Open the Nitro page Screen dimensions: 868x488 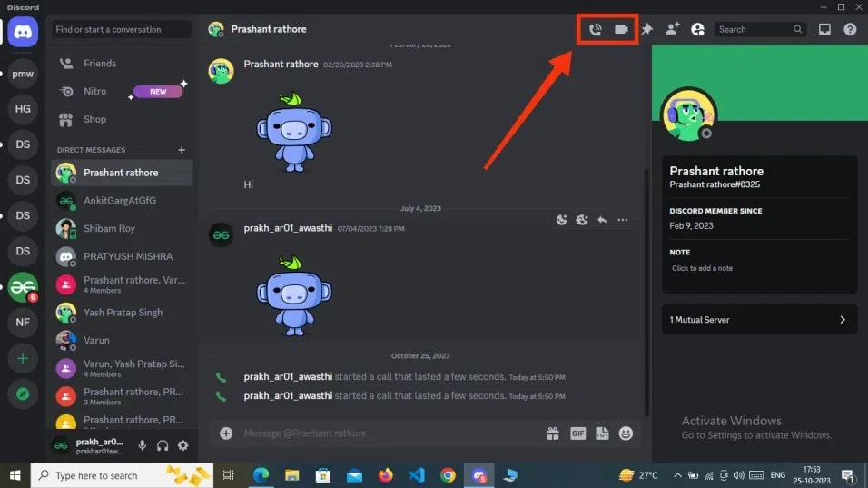[122, 92]
